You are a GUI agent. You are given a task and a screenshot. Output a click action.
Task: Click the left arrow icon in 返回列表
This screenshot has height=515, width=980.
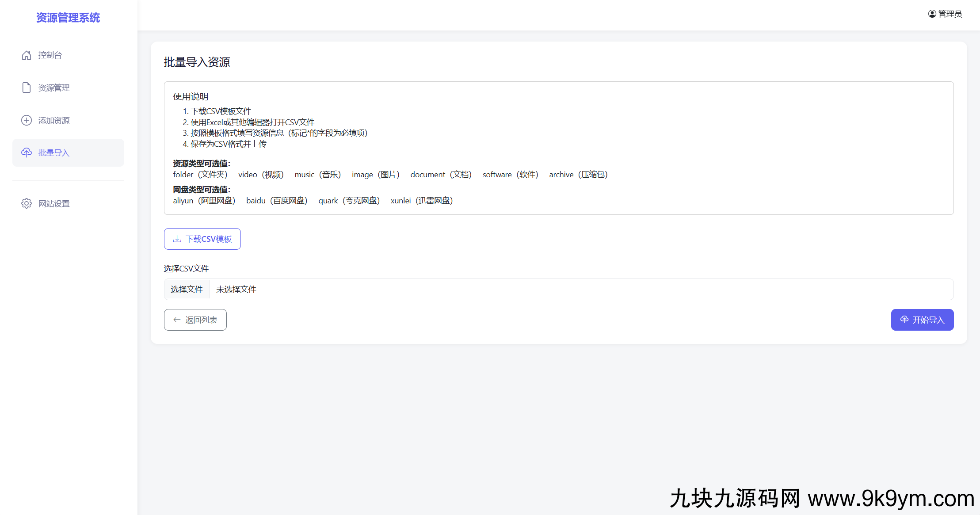click(x=177, y=320)
